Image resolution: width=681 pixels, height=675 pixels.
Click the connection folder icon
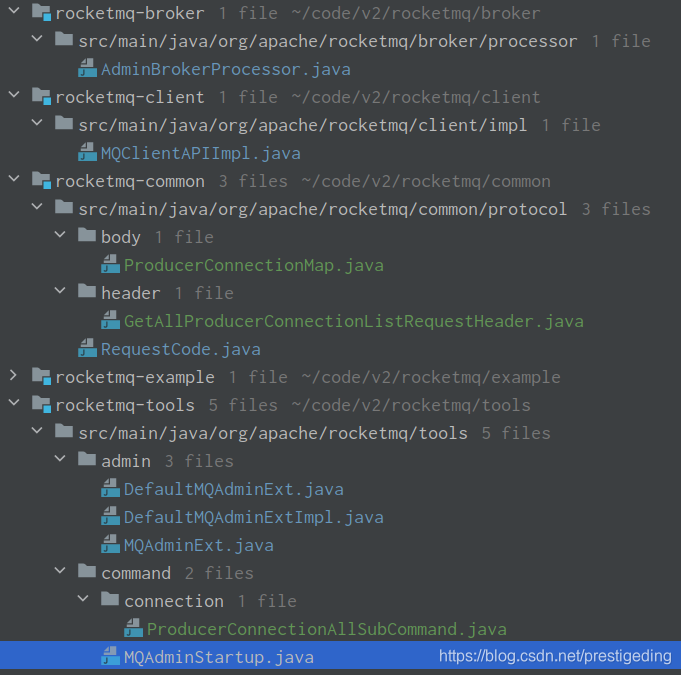pyautogui.click(x=110, y=599)
